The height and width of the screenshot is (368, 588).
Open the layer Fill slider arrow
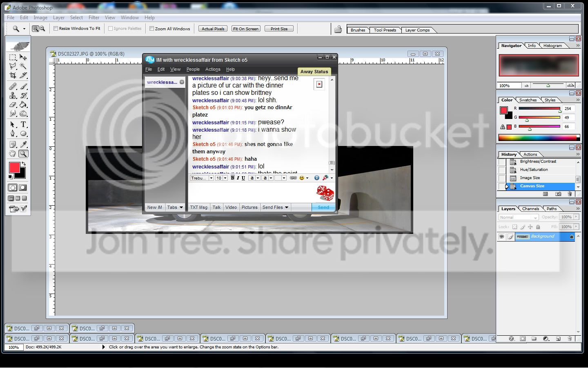[576, 227]
